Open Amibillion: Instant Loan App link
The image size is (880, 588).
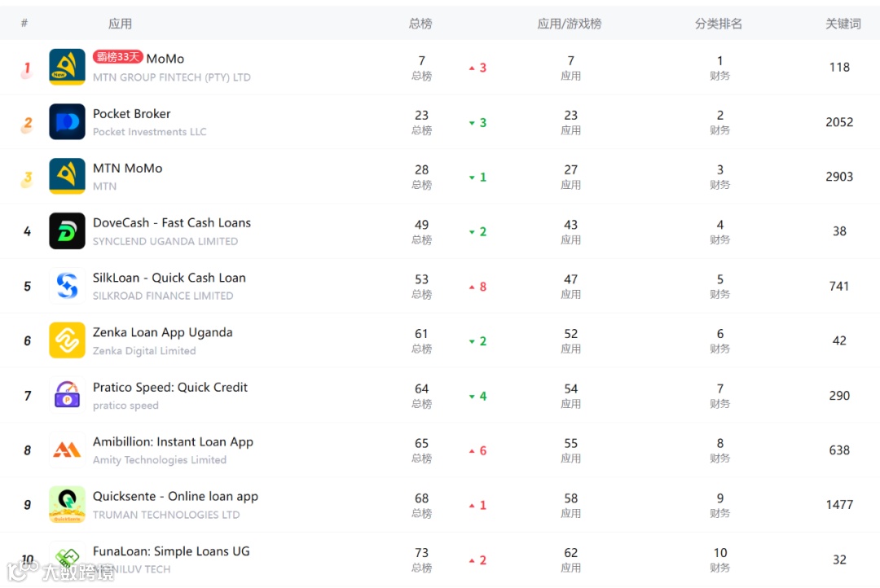pos(173,441)
